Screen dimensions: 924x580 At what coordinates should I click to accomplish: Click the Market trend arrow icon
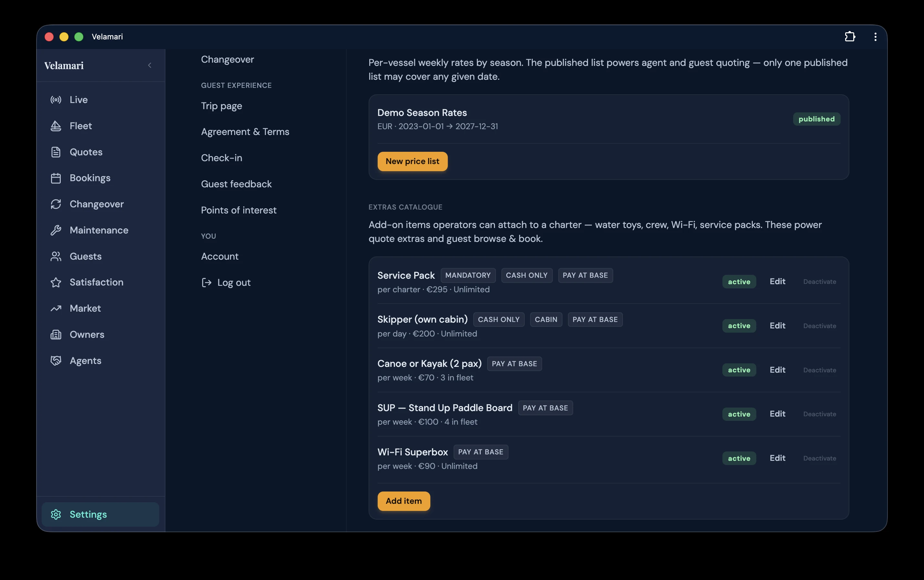tap(56, 308)
